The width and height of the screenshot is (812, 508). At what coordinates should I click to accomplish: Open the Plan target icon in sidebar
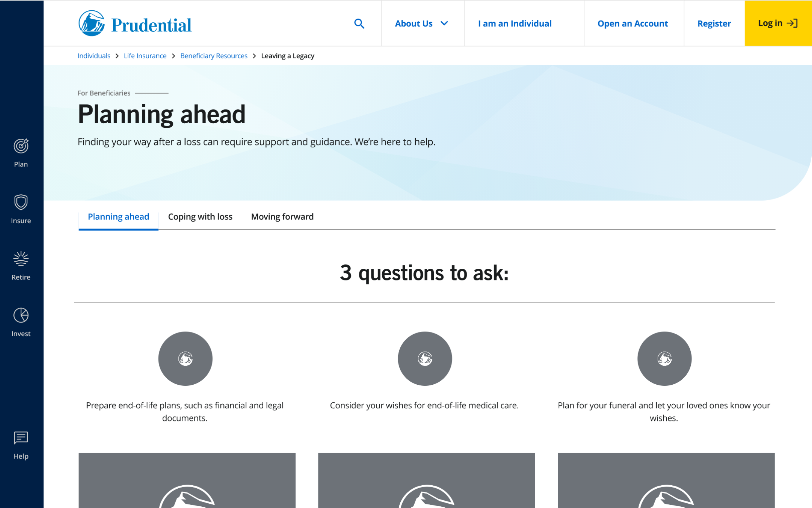point(21,146)
